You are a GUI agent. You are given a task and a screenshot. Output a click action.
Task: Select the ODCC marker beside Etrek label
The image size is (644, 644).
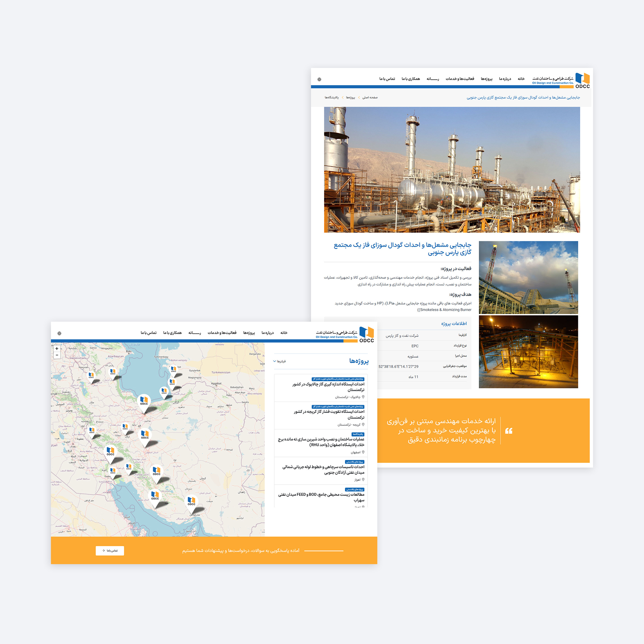(172, 384)
